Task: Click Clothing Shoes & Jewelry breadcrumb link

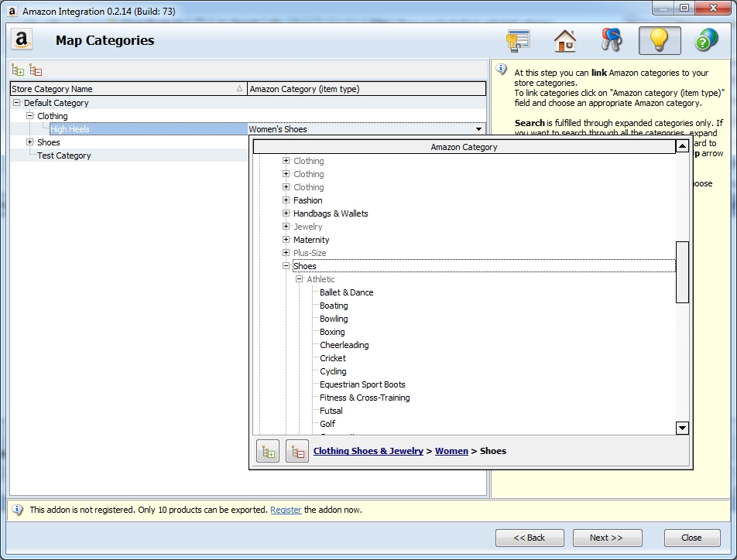Action: click(x=368, y=451)
